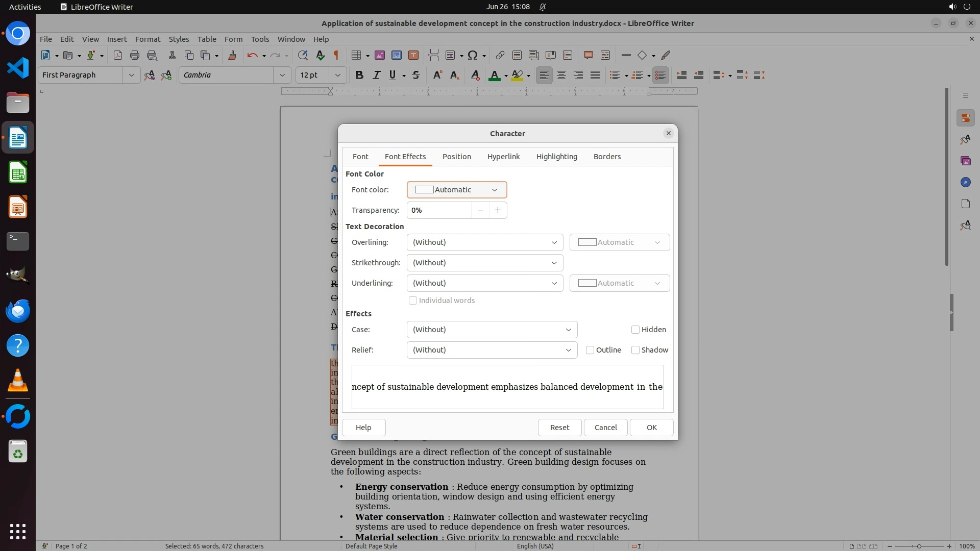Viewport: 980px width, 551px height.
Task: Check the Shadow effect checkbox
Action: [x=635, y=350]
